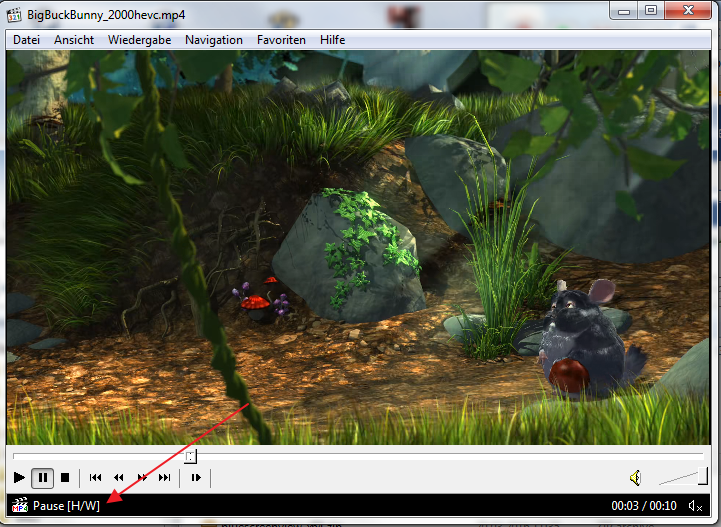This screenshot has width=721, height=527.
Task: Click the Play button
Action: pos(19,478)
